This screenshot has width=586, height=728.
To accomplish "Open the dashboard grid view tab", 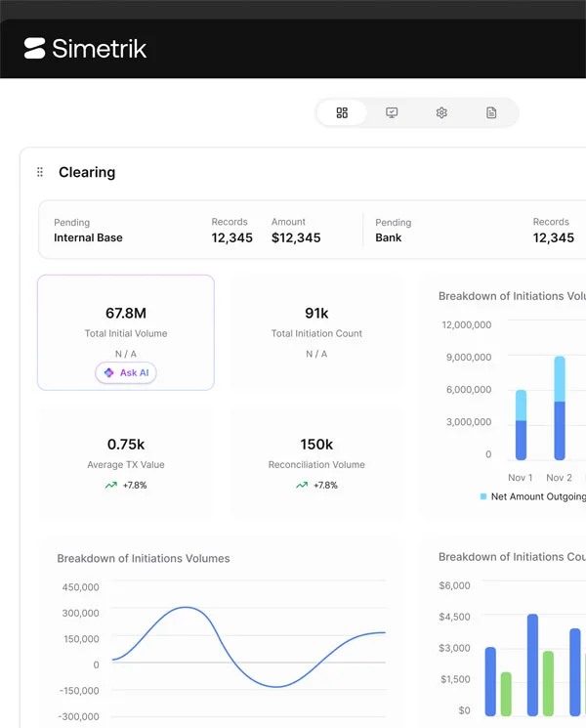I will 342,112.
